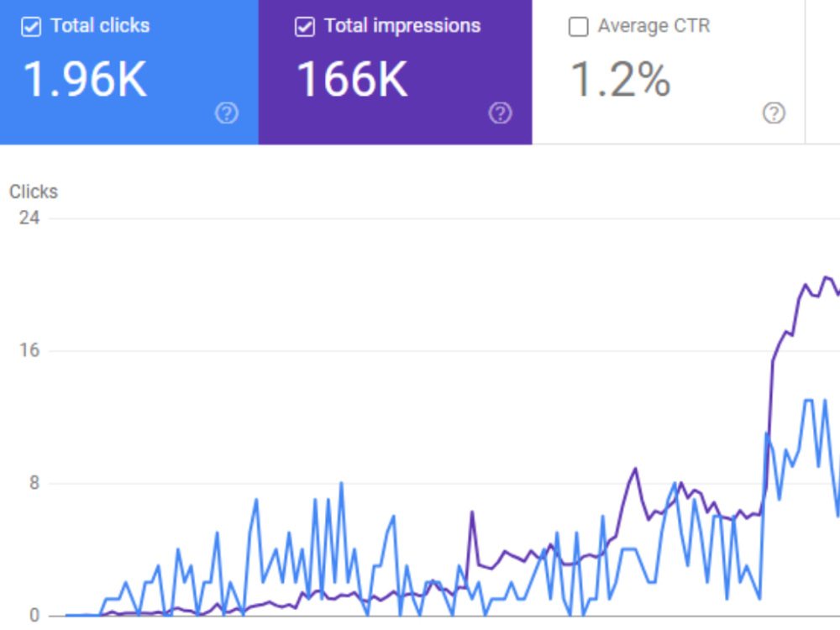840x630 pixels.
Task: Click the 24 axis label
Action: [29, 218]
